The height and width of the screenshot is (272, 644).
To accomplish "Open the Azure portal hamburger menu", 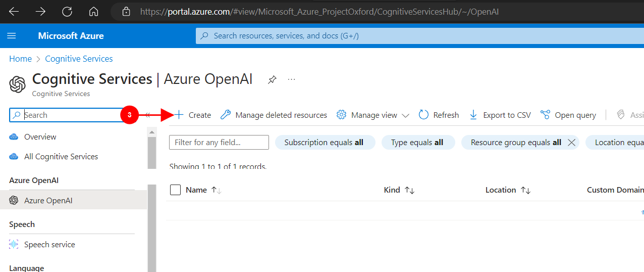I will [12, 36].
